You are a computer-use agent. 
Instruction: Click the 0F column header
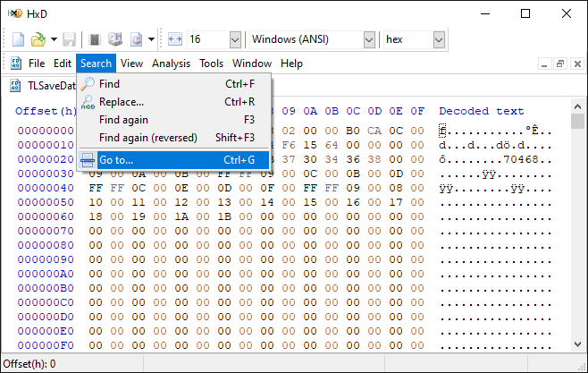[417, 111]
